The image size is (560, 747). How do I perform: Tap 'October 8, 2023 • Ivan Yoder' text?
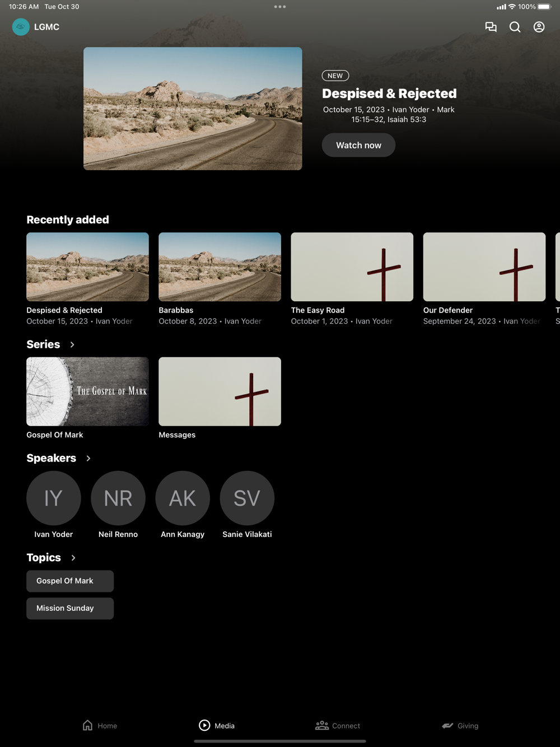(x=210, y=321)
